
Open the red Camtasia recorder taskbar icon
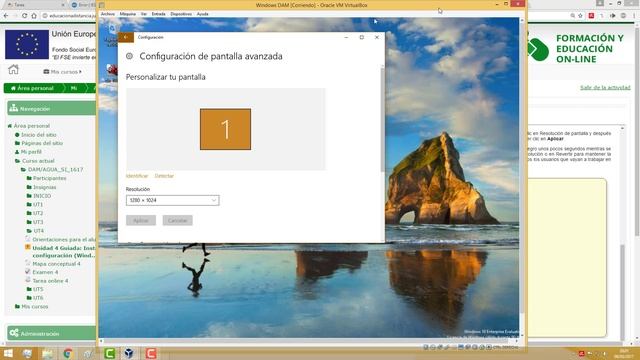point(151,353)
